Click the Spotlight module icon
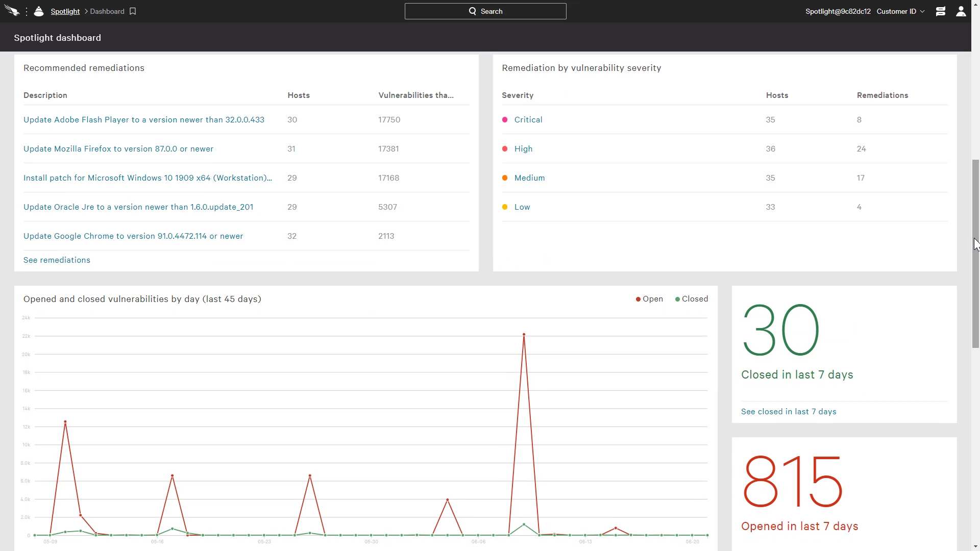 click(x=39, y=11)
